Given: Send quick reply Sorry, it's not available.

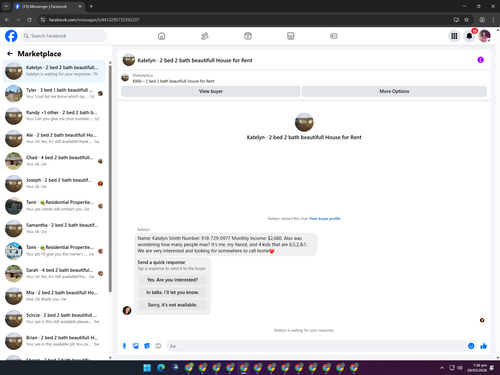Looking at the screenshot, I should [x=172, y=305].
